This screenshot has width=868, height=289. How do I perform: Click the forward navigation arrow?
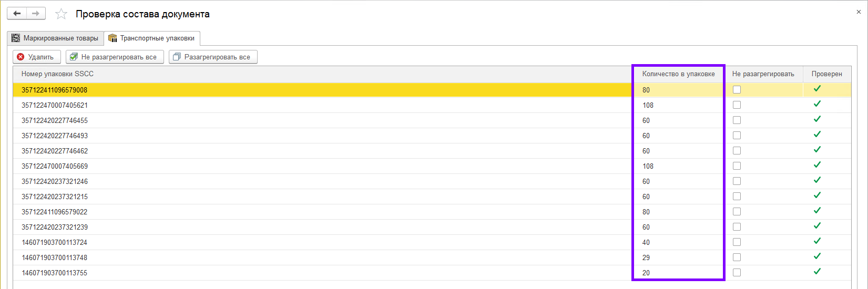(x=36, y=14)
